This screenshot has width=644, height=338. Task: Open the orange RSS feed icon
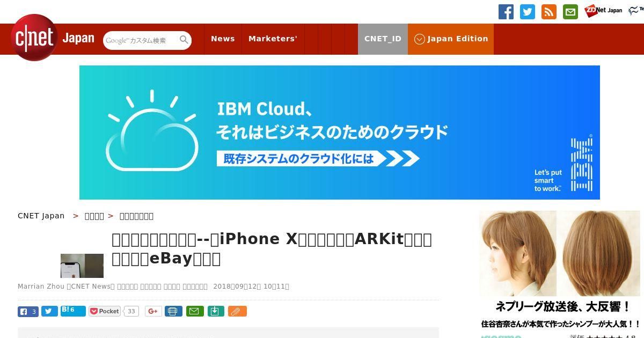click(549, 12)
